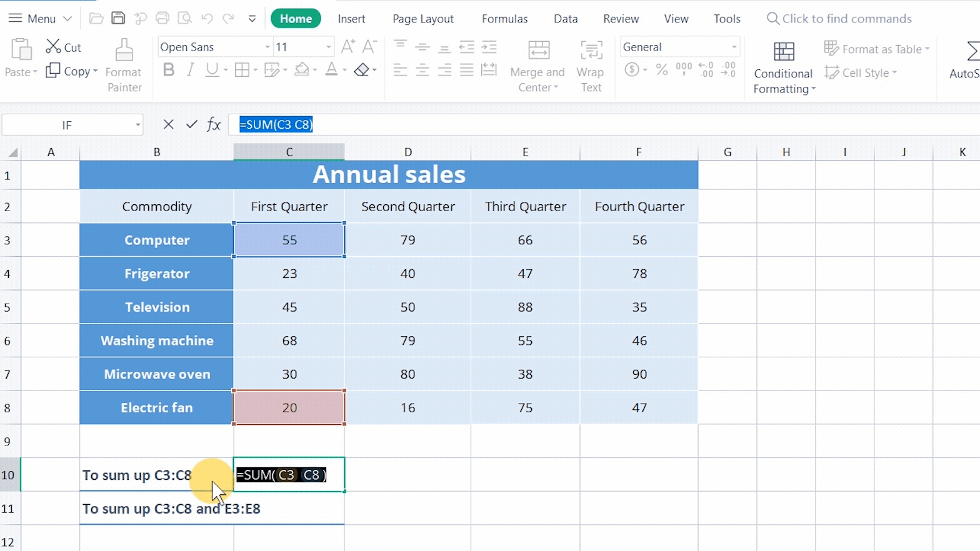Toggle Italic formatting

coord(191,69)
